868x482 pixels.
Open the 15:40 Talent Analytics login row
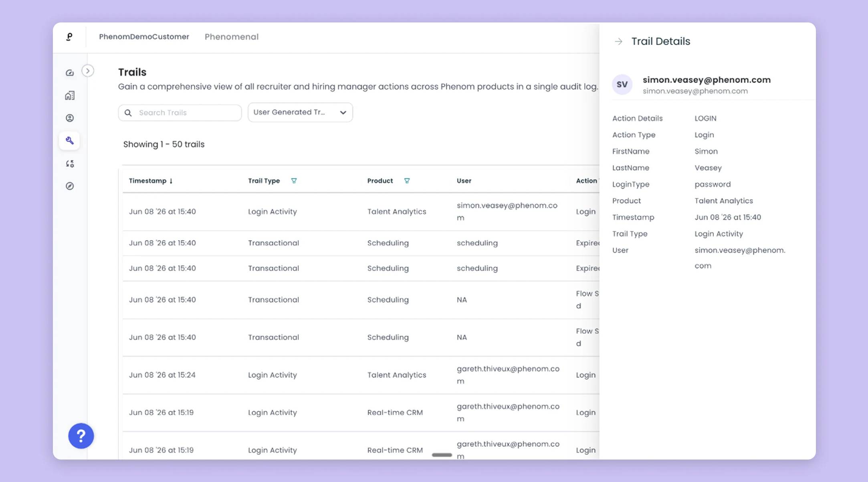click(361, 212)
